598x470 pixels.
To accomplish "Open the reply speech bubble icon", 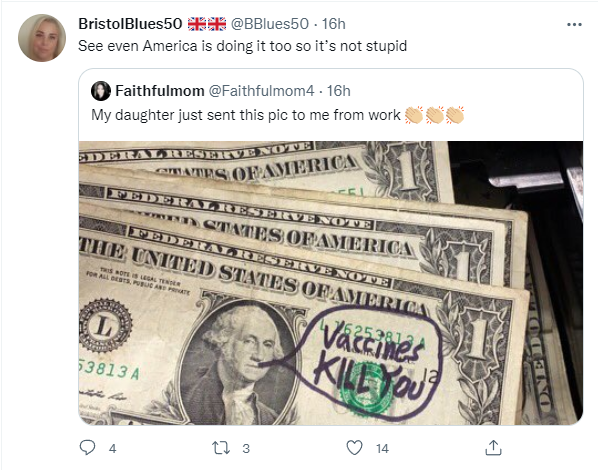I will (87, 447).
